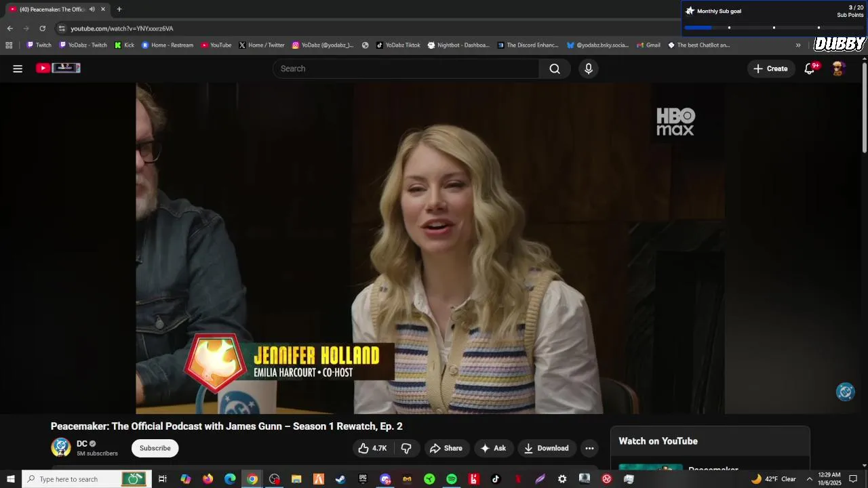Open a new browser tab
The width and height of the screenshot is (868, 488).
coord(119,9)
